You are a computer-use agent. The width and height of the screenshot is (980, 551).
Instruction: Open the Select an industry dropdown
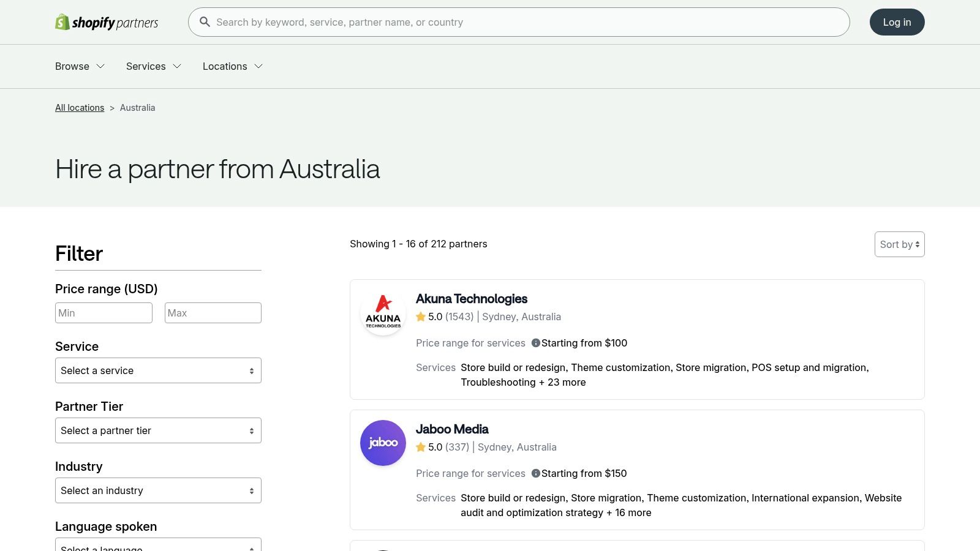158,490
